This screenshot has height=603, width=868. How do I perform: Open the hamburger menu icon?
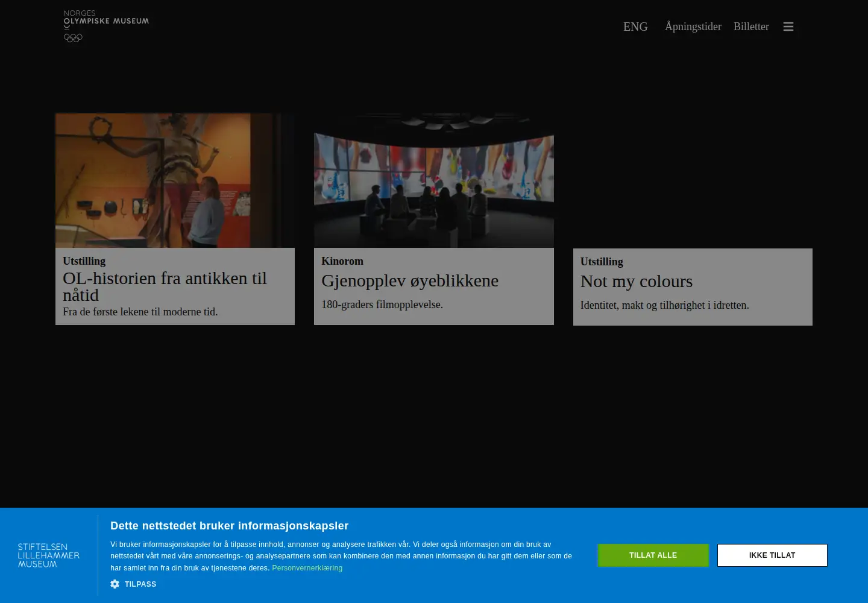point(788,27)
